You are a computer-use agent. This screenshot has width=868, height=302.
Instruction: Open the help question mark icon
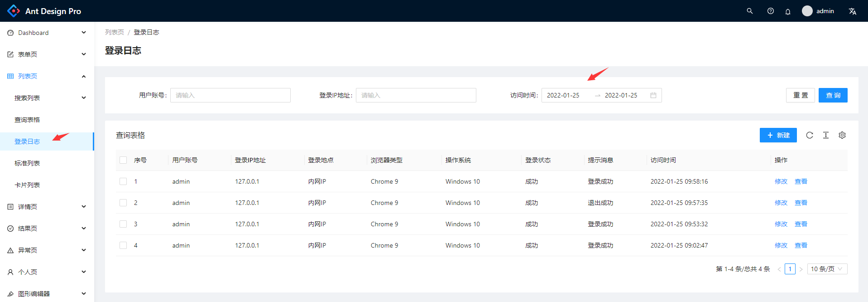771,11
